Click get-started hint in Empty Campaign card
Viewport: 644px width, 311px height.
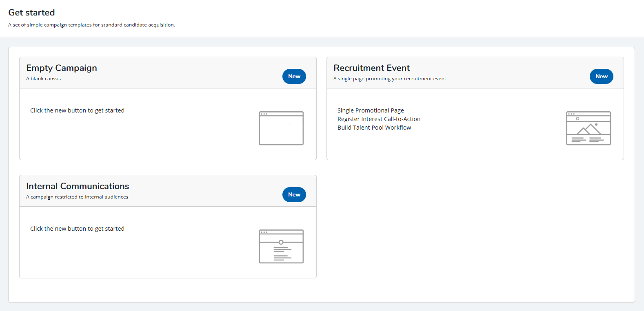coord(77,110)
